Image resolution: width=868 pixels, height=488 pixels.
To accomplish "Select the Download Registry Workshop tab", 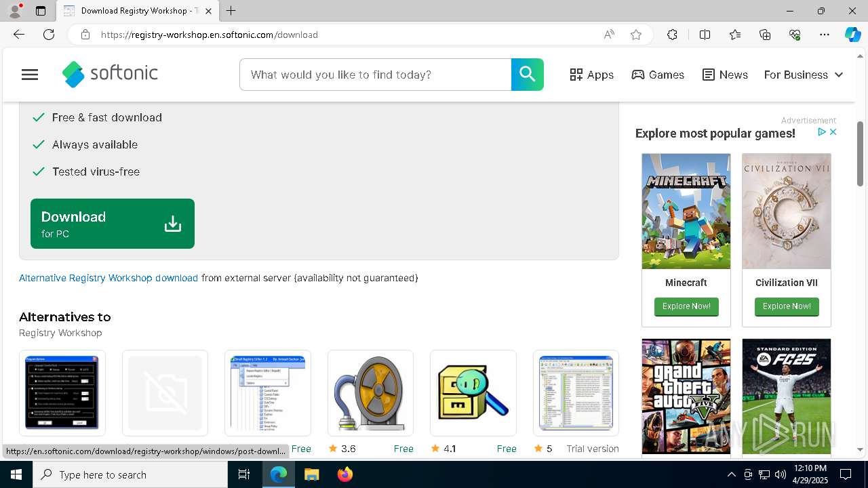I will point(136,11).
